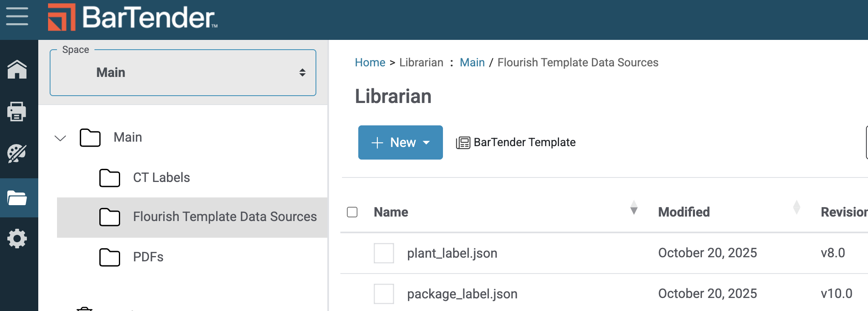Open the hamburger navigation menu

point(17,17)
